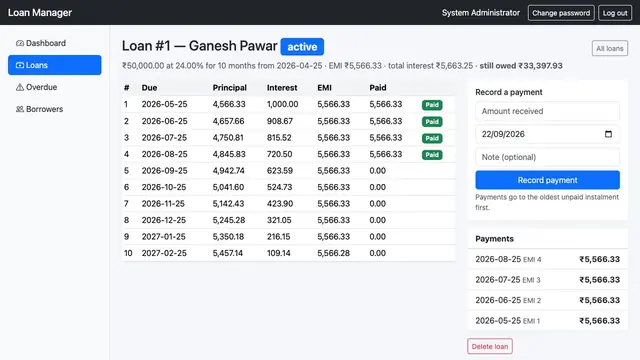Click the Loan #1 — Ganesh Pawar heading
Screen dimensions: 640x360
200,46
